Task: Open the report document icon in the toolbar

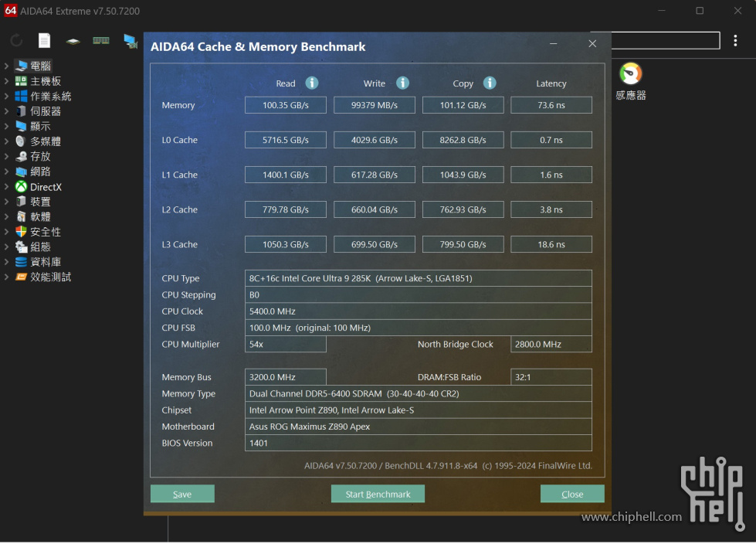Action: coord(44,40)
